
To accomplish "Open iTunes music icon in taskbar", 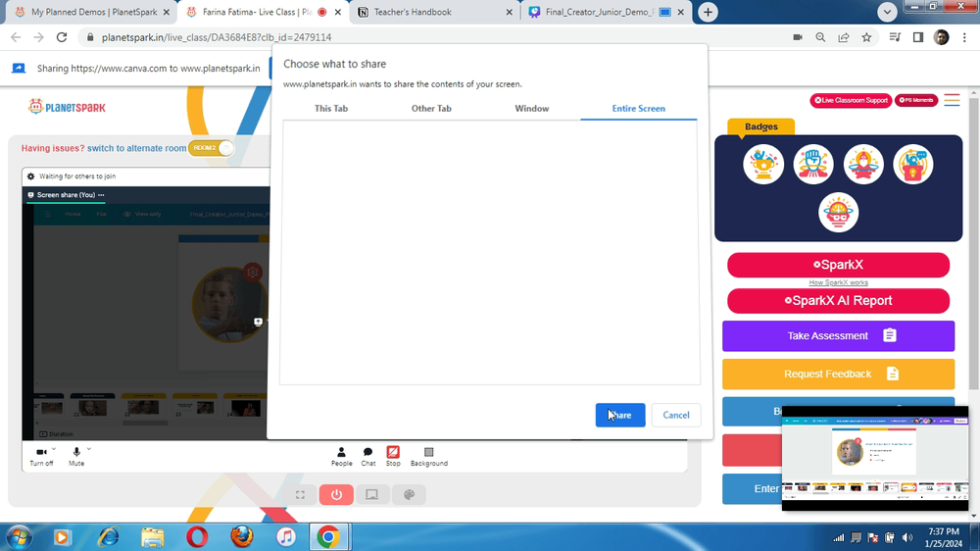I will 285,537.
